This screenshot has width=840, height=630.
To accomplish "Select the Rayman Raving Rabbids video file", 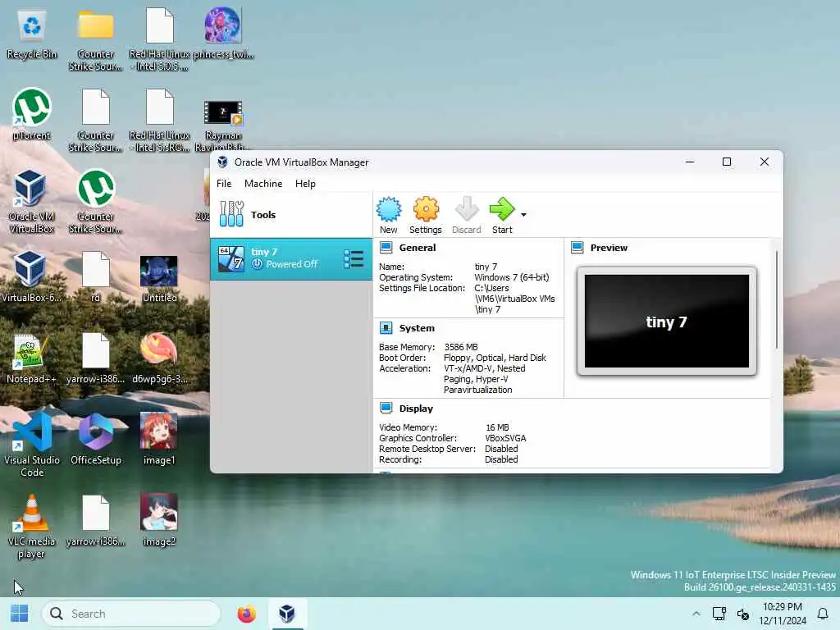I will coord(223,126).
